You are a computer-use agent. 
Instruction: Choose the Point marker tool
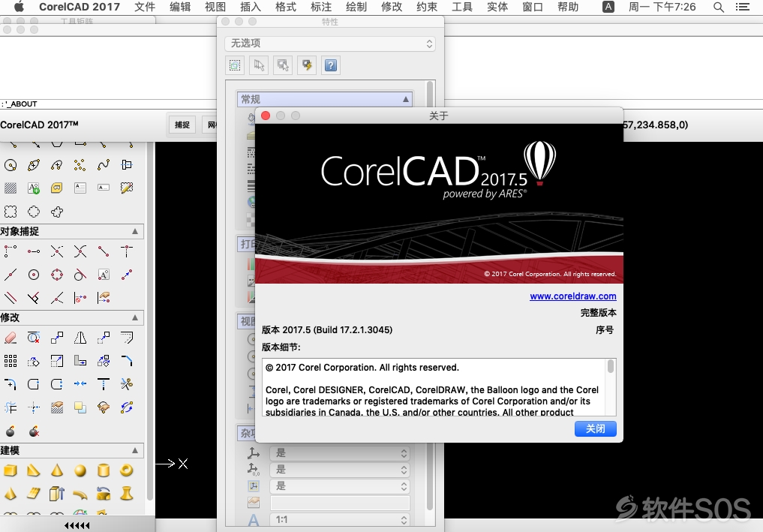[x=80, y=165]
